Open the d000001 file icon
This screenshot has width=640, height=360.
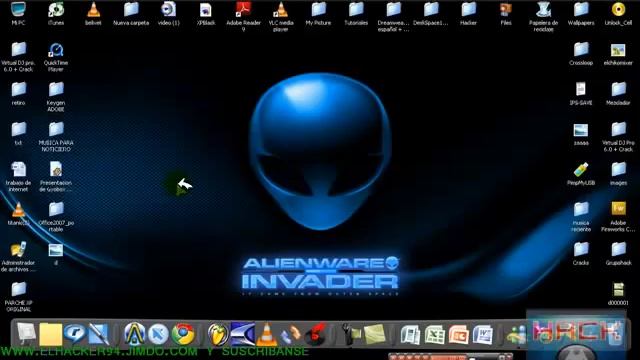618,290
